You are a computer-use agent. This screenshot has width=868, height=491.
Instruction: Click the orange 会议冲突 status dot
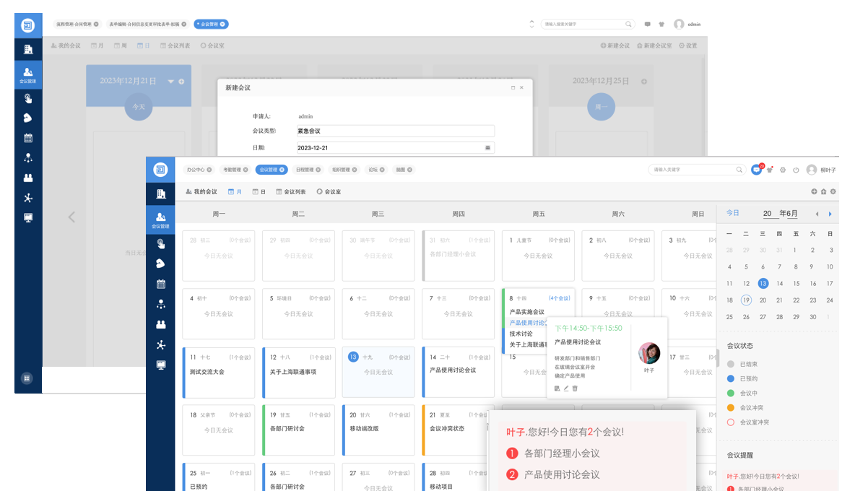click(731, 407)
